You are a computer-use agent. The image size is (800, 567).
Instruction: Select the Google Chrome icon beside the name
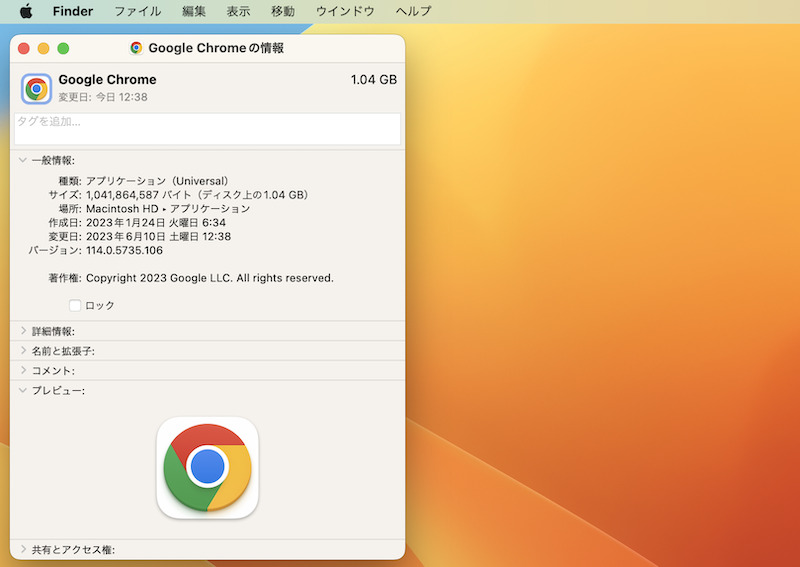point(37,89)
